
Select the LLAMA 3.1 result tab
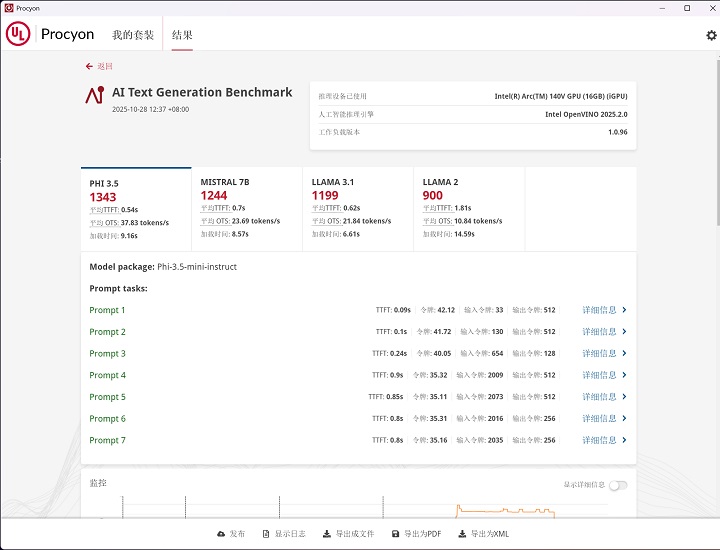358,209
